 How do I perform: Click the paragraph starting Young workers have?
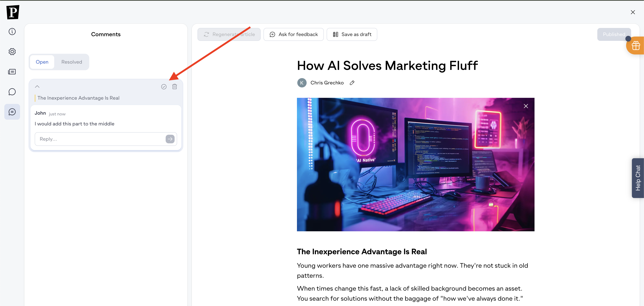tap(412, 271)
